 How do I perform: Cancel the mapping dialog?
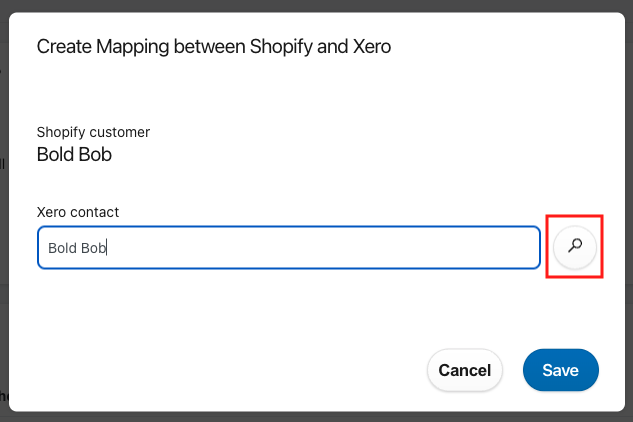point(465,370)
